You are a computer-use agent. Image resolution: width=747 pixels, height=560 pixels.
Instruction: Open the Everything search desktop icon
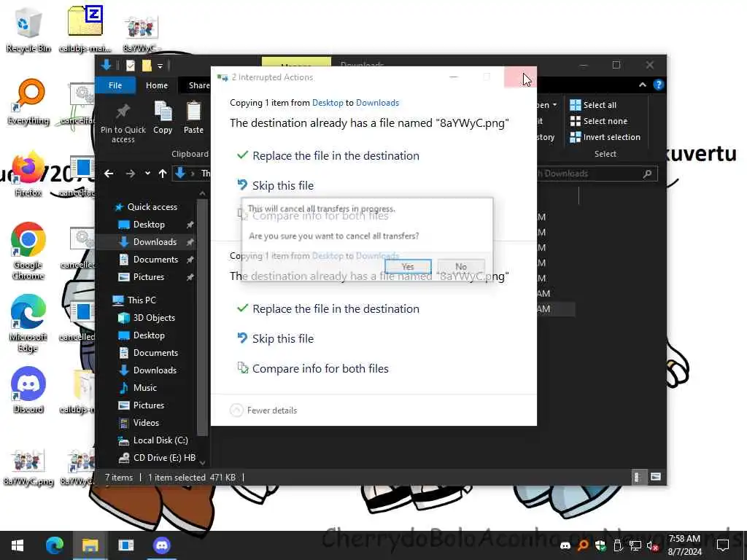28,102
